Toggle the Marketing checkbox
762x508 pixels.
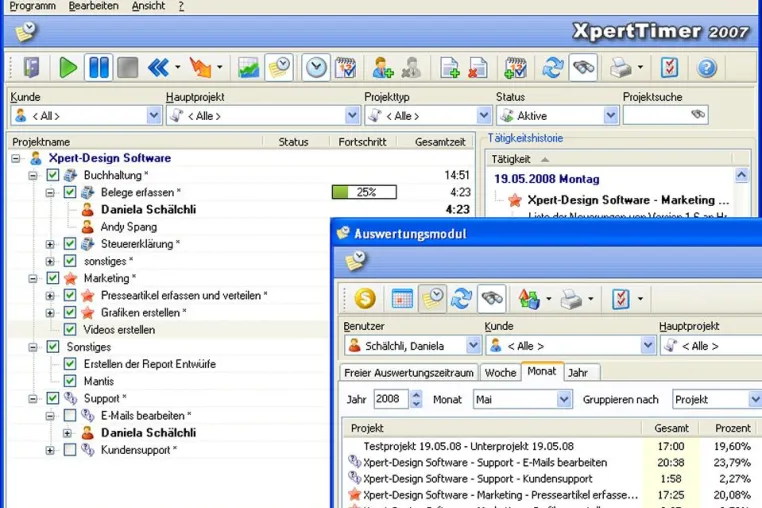point(52,278)
